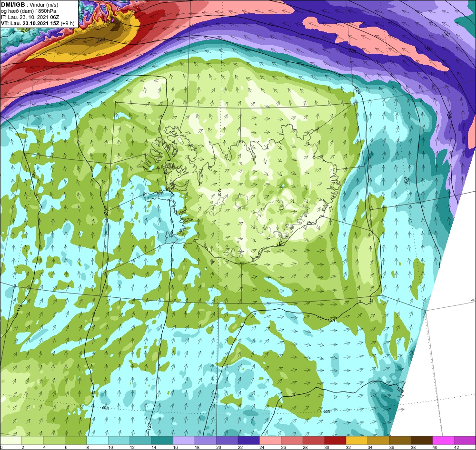Click the "VT: Lau. 23.10.2021 15Z" valid time

(x=30, y=23)
